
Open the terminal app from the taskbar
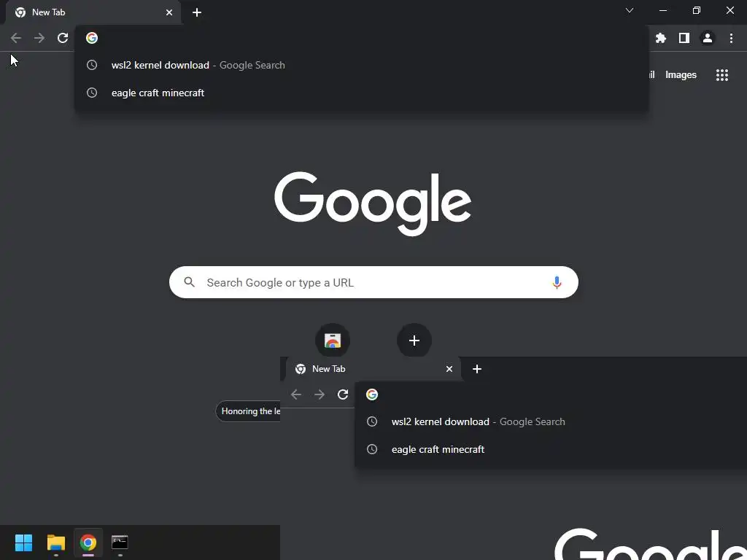pos(120,542)
